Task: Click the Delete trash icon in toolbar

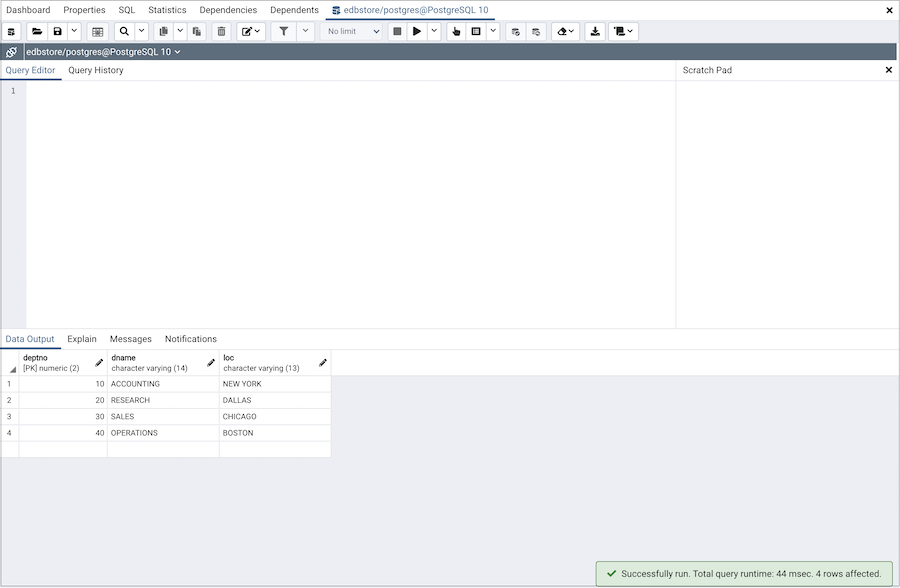Action: [221, 32]
